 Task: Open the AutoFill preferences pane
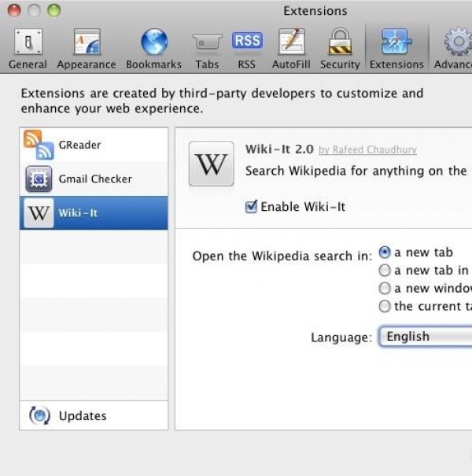pyautogui.click(x=291, y=49)
